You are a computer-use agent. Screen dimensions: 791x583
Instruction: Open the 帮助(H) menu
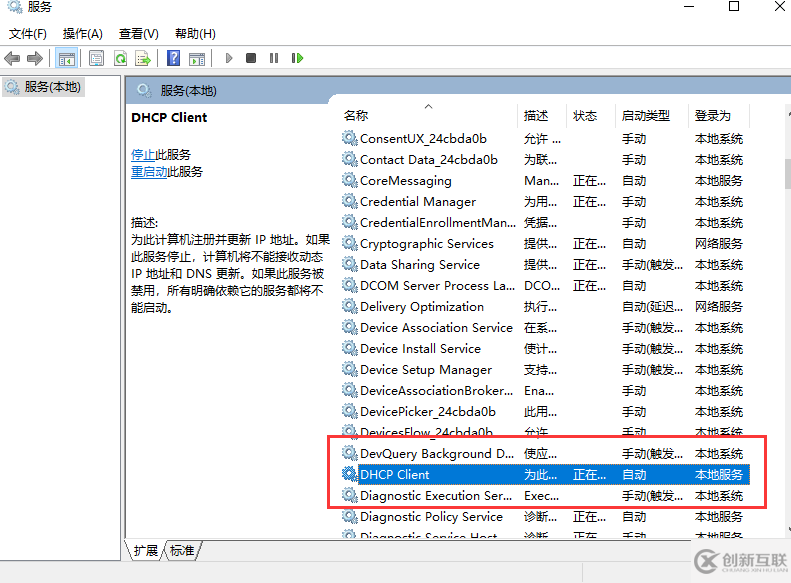pos(195,34)
